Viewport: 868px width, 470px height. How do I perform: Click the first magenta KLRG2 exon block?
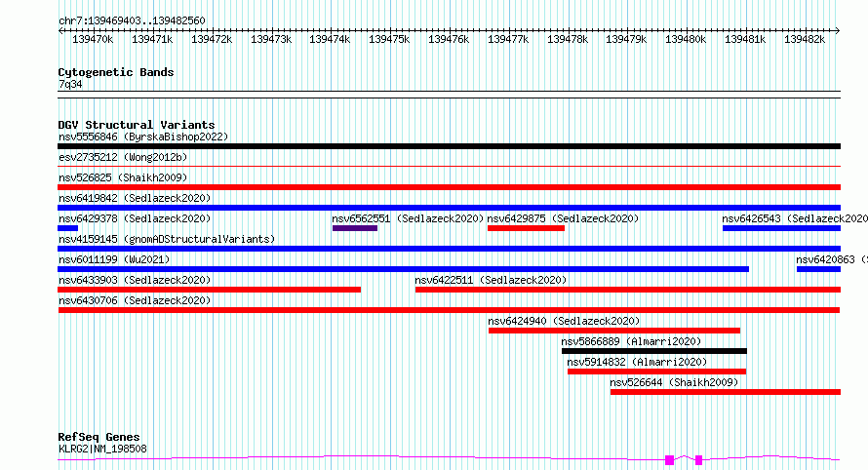[x=670, y=460]
